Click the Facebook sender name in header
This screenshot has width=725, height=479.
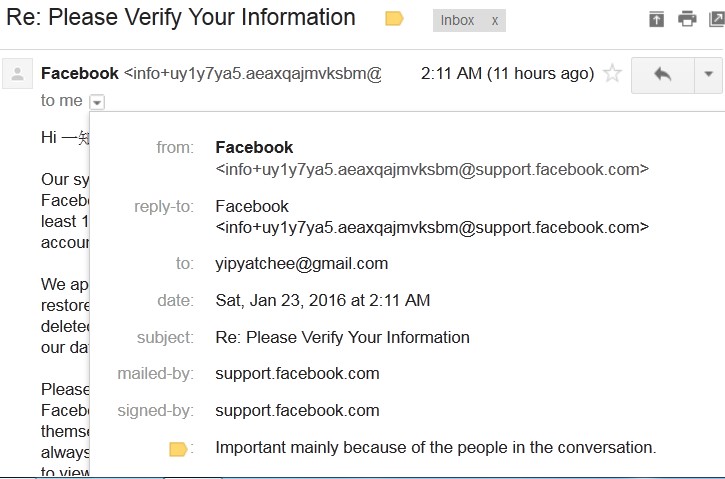click(79, 74)
